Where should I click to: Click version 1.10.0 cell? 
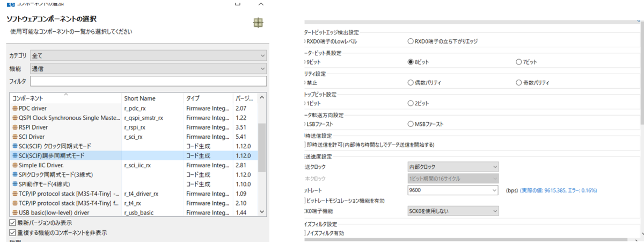244,184
